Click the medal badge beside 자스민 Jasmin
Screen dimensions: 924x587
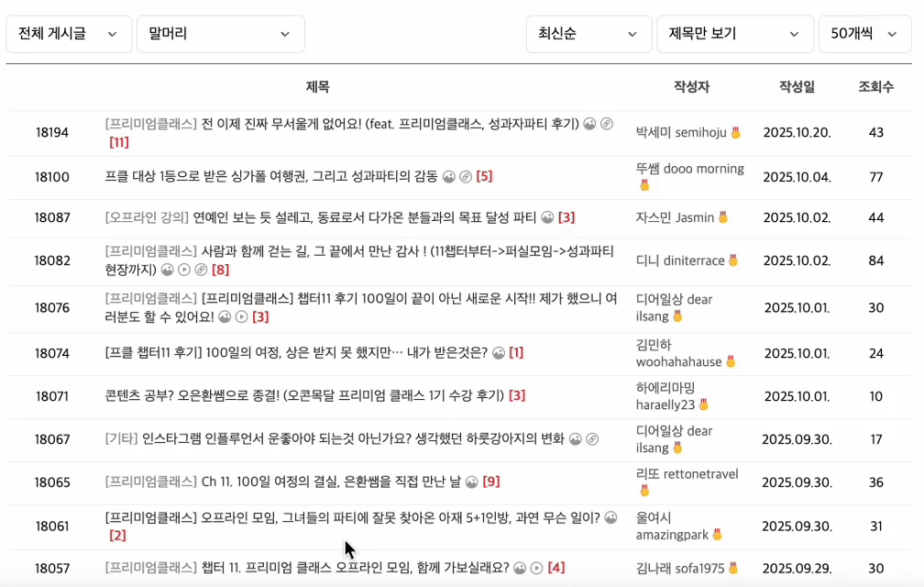pos(723,218)
